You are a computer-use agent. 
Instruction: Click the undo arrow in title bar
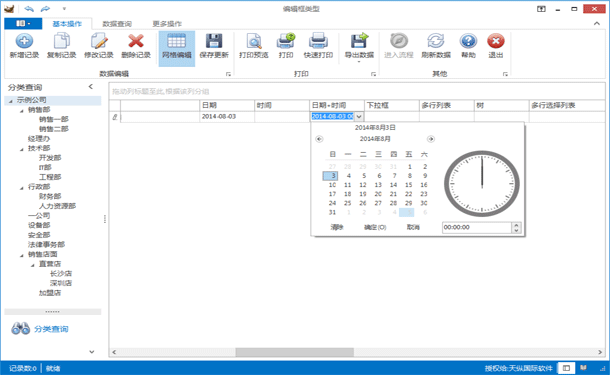tap(29, 9)
